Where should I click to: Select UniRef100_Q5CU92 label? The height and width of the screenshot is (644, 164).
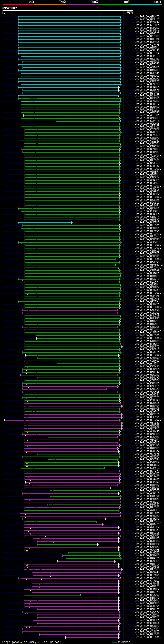(147, 375)
